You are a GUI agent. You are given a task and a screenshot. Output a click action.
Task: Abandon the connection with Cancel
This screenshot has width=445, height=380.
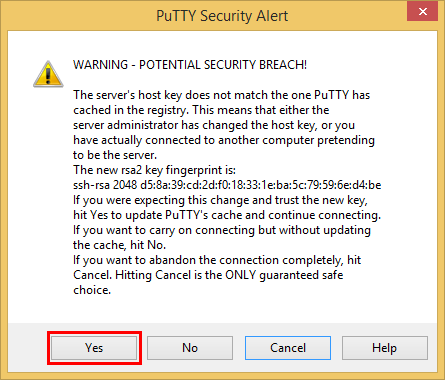point(288,348)
